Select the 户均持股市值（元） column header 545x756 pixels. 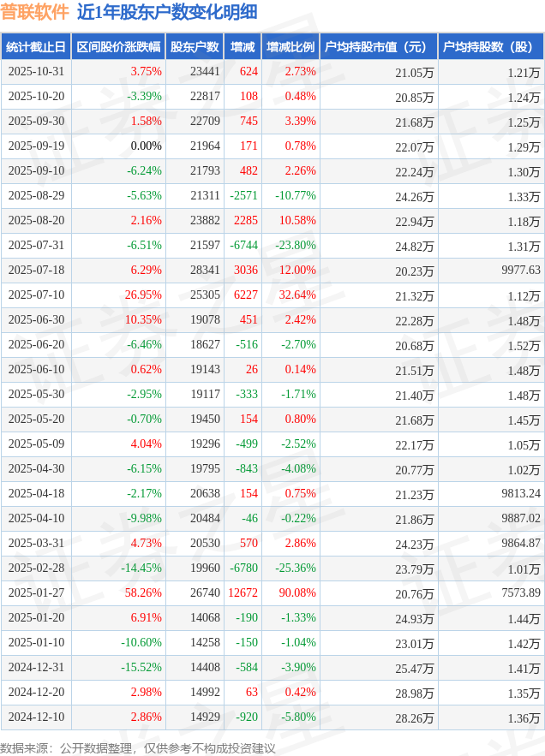pyautogui.click(x=378, y=47)
